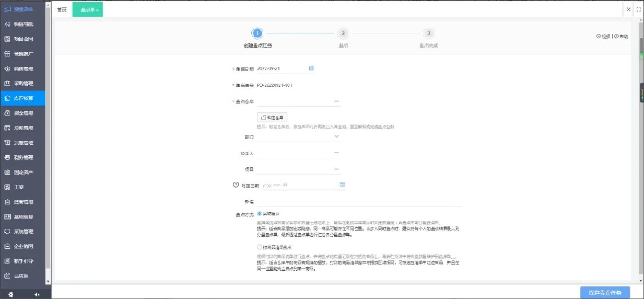This screenshot has height=299, width=644.
Task: Close the 盘点单 tab with its x
Action: pyautogui.click(x=98, y=10)
